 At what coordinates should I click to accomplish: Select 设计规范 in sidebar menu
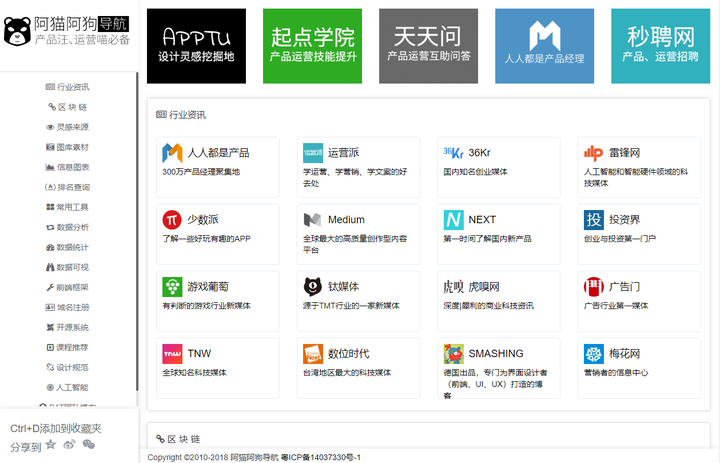68,367
